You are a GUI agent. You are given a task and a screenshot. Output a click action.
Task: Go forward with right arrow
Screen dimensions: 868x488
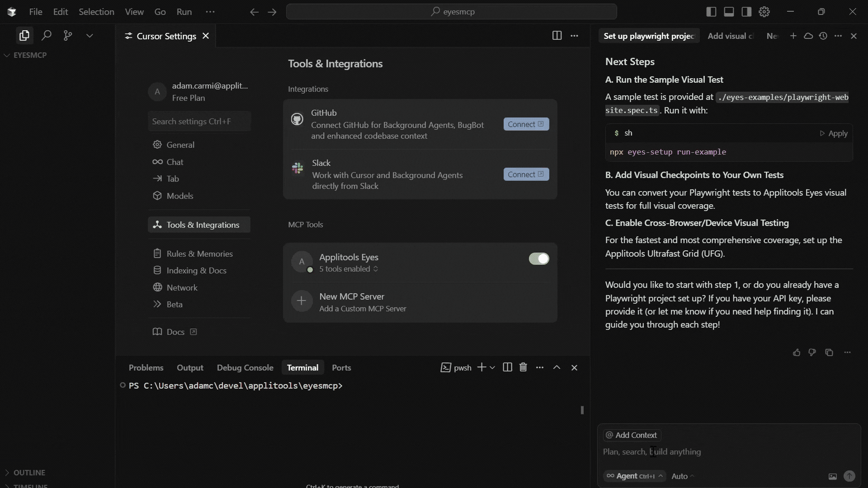(x=272, y=12)
